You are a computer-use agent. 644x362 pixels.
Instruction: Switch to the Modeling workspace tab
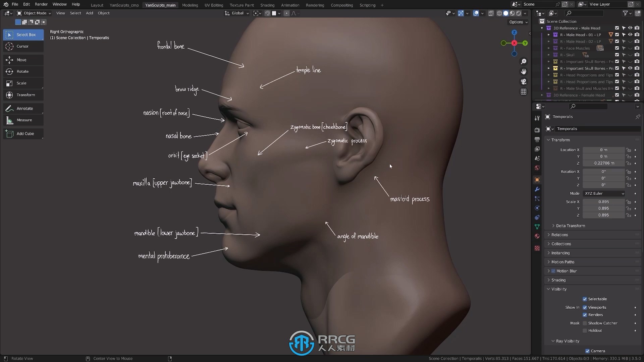[x=190, y=5]
